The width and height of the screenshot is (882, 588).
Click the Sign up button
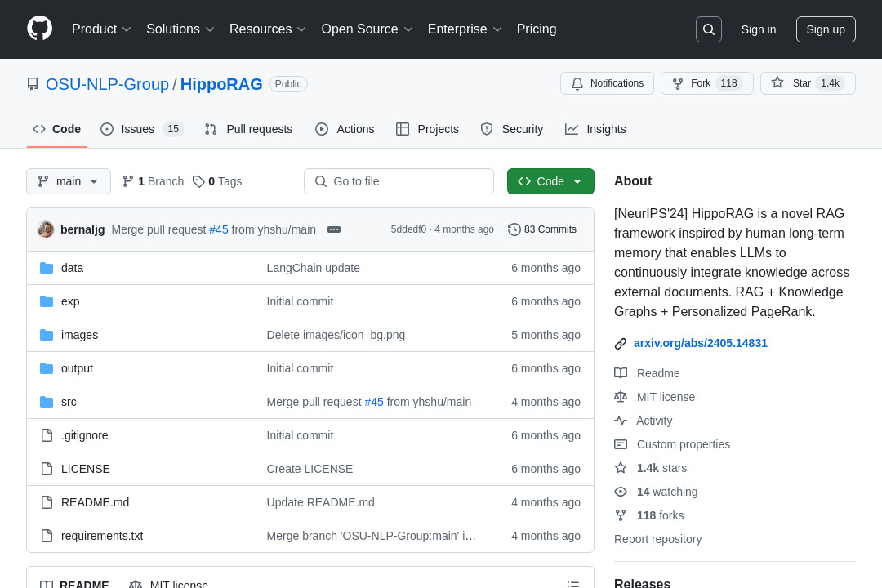[x=826, y=29]
